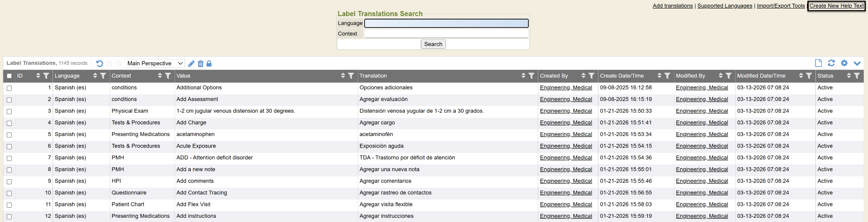Viewport: 868px width, 222px height.
Task: Open the Main Perspective dropdown
Action: point(155,64)
